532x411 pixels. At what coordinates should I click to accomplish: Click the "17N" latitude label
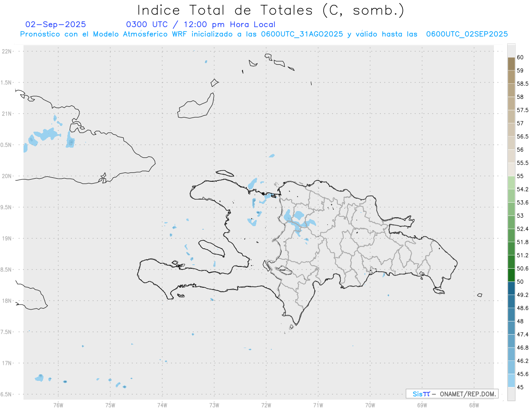click(7, 363)
